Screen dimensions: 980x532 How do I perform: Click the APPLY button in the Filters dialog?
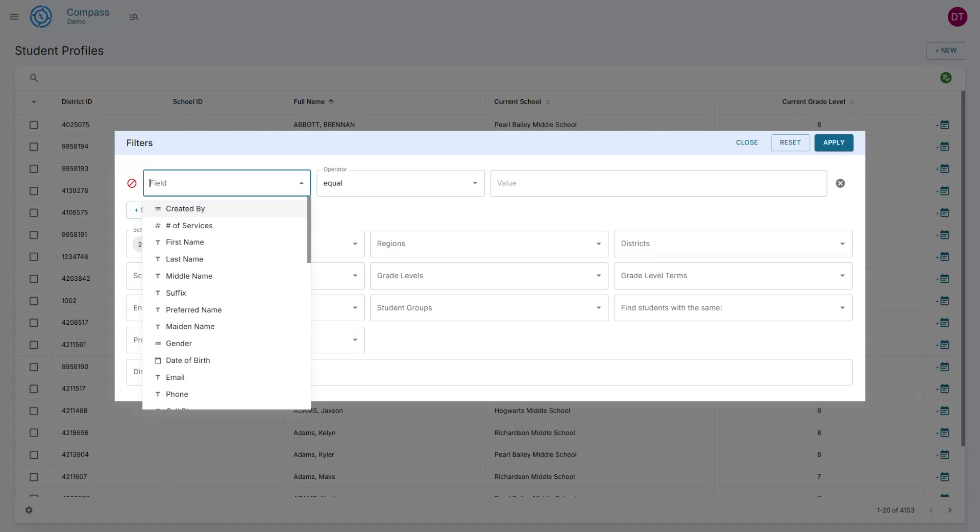point(834,142)
